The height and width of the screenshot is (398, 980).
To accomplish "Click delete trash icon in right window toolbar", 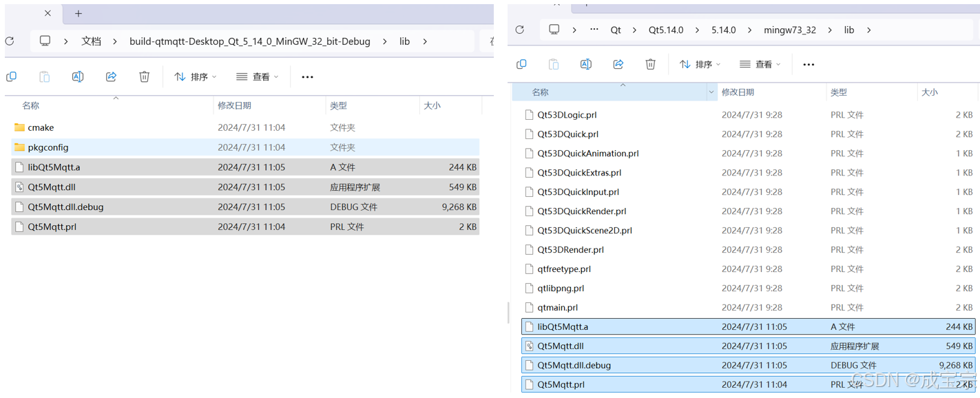I will coord(650,64).
